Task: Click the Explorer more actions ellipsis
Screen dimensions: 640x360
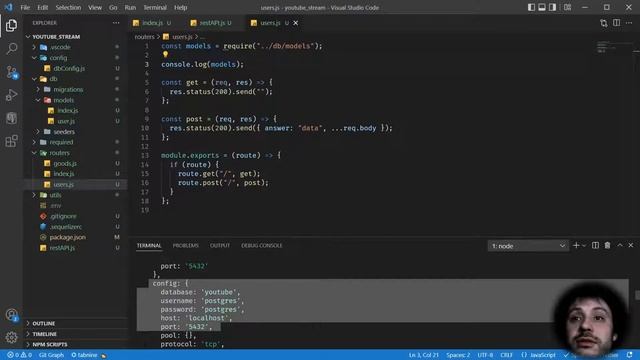Action: 116,23
